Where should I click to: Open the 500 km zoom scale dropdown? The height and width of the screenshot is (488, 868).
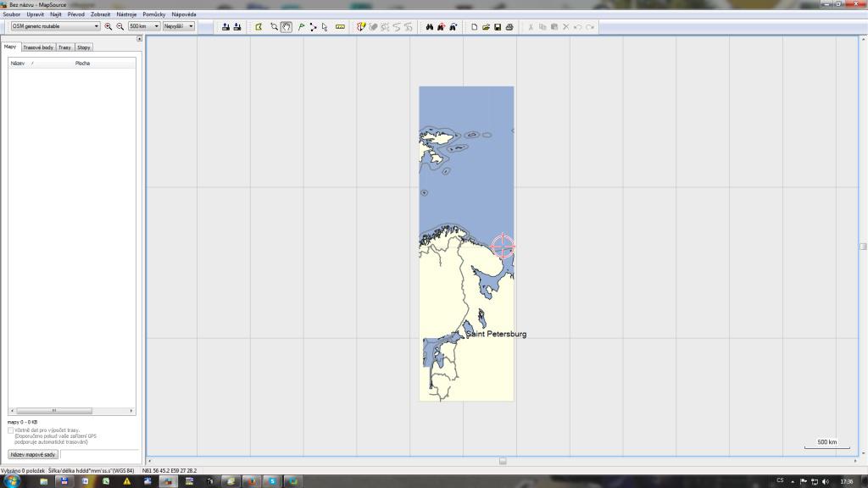coord(157,26)
